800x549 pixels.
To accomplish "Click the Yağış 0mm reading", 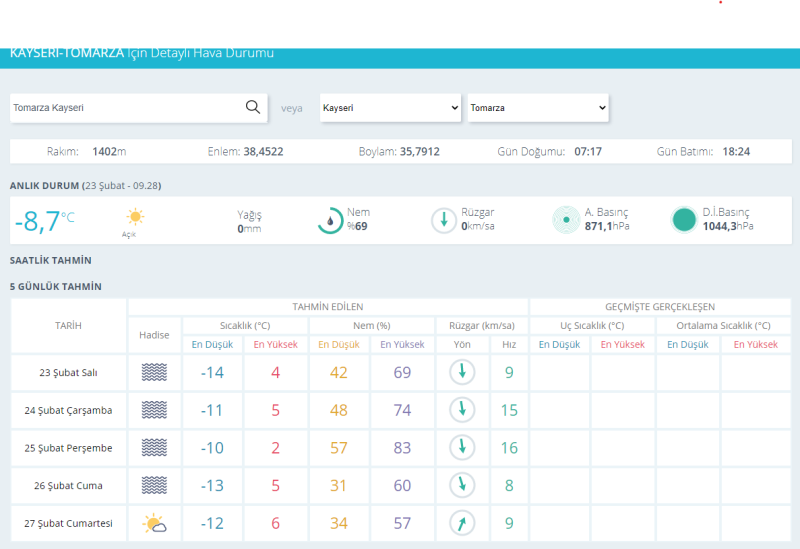I will 249,221.
